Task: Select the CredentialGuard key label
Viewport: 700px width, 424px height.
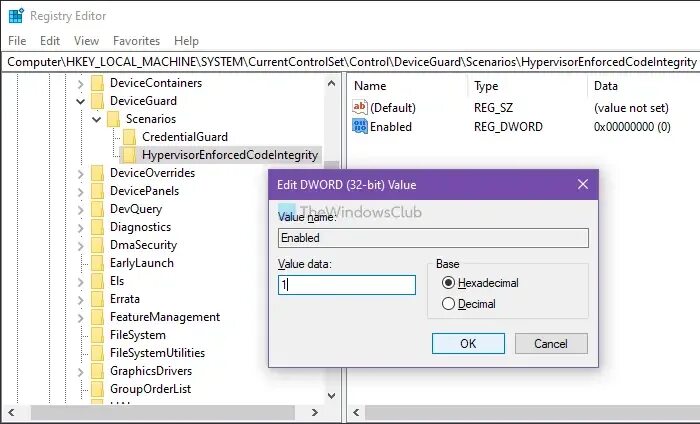Action: 185,137
